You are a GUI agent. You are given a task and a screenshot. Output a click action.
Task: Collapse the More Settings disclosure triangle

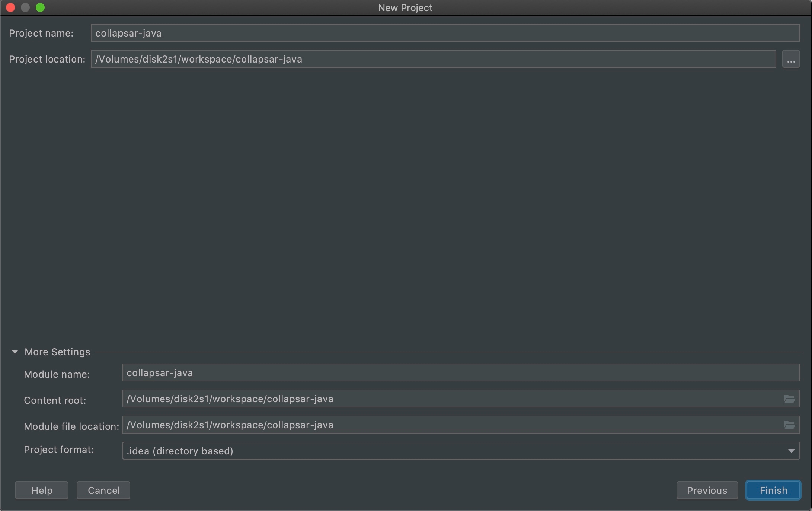click(x=15, y=352)
